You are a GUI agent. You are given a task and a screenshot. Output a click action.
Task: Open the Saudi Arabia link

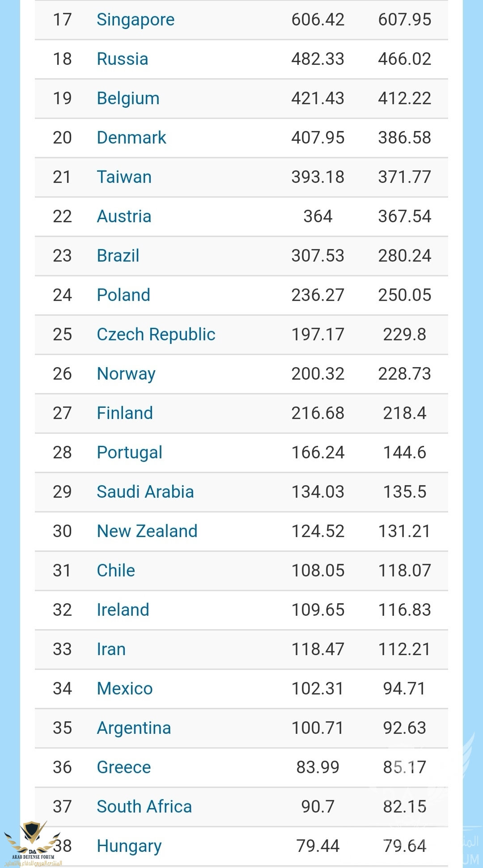click(145, 492)
